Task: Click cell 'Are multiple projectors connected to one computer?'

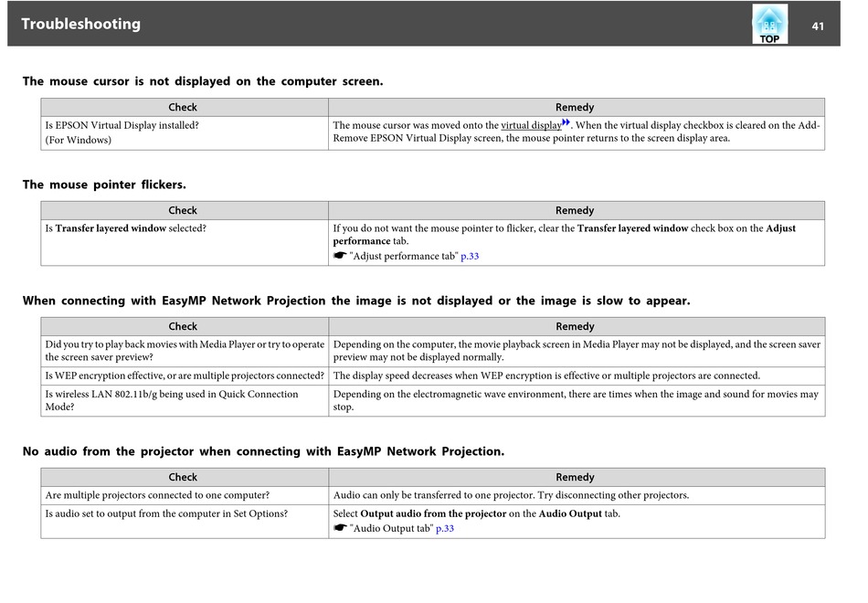Action: 185,495
